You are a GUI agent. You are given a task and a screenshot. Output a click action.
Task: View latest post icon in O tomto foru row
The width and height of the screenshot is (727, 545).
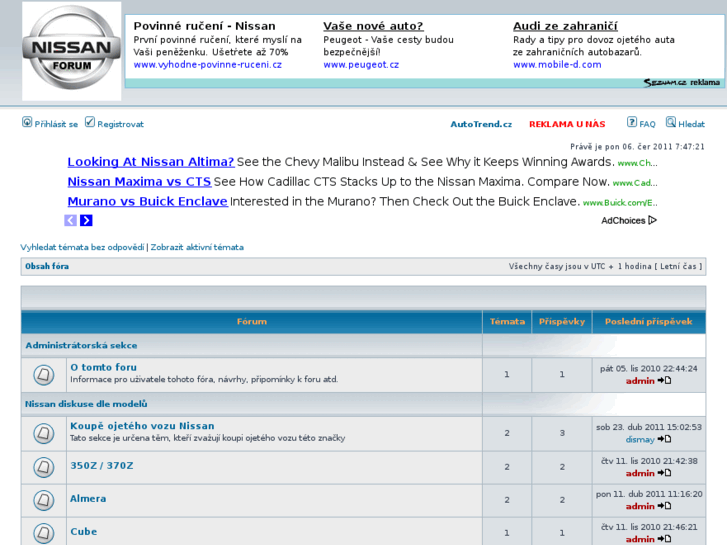coord(664,380)
